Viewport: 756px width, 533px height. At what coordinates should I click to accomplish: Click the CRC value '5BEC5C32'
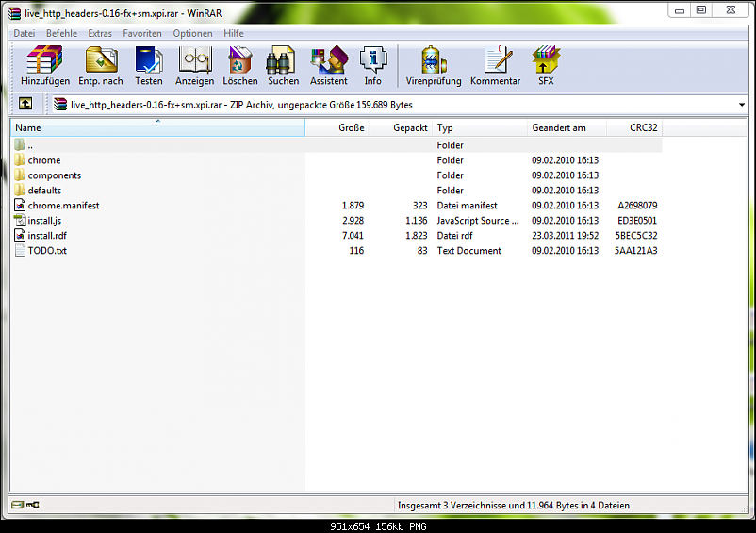tap(636, 236)
